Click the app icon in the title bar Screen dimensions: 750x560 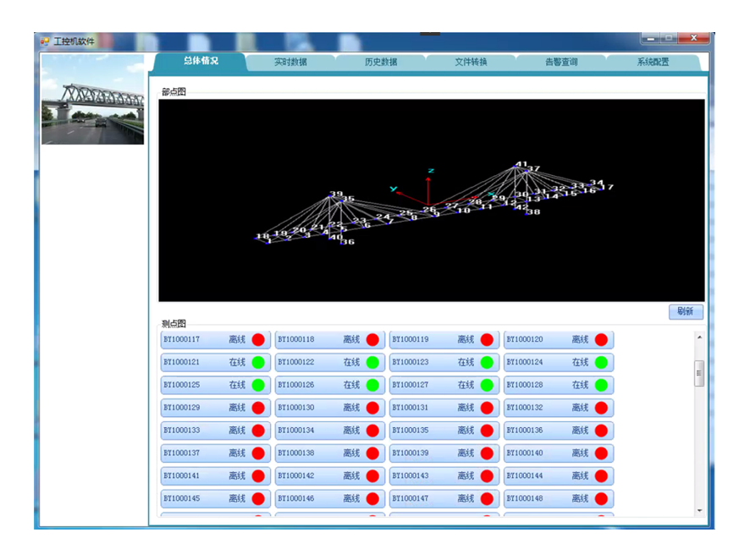click(45, 41)
